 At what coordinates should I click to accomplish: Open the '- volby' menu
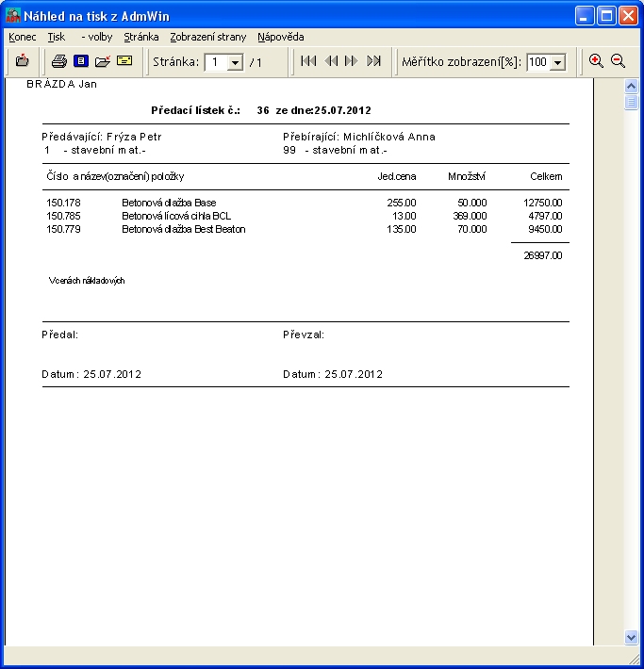97,37
